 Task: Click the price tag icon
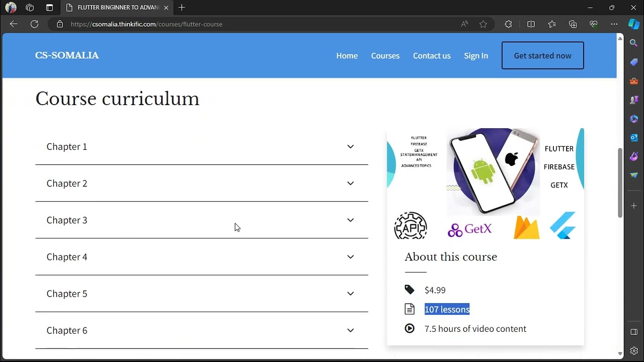[410, 290]
